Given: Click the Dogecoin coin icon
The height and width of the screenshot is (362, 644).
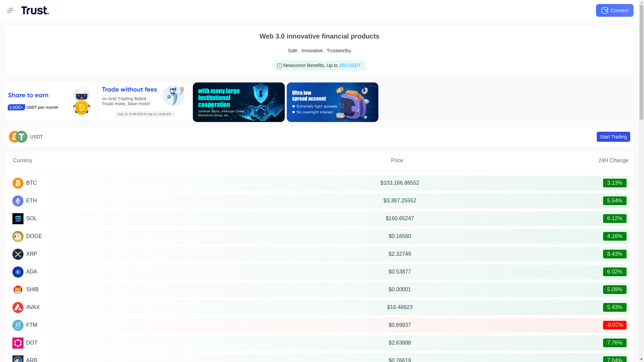Looking at the screenshot, I should click(x=18, y=236).
